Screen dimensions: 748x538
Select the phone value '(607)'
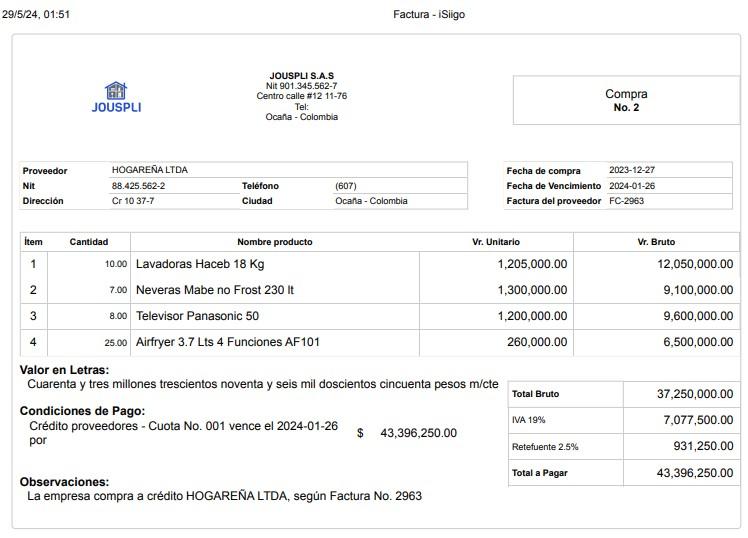[x=346, y=186]
